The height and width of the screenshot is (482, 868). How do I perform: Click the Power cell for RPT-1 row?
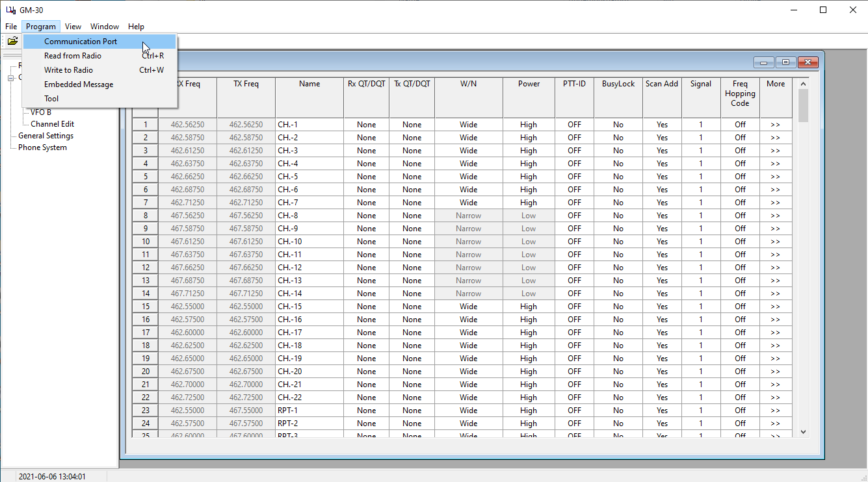(529, 410)
